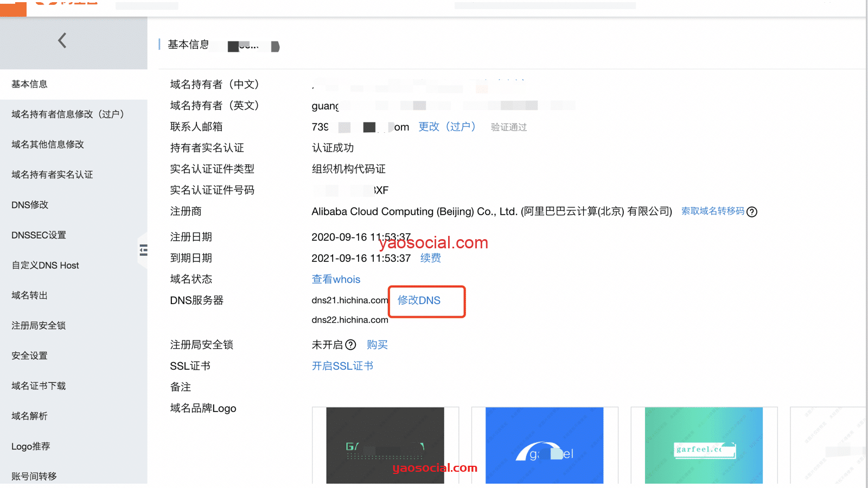Click 更改（过户） next to email
The width and height of the screenshot is (868, 488).
point(446,127)
